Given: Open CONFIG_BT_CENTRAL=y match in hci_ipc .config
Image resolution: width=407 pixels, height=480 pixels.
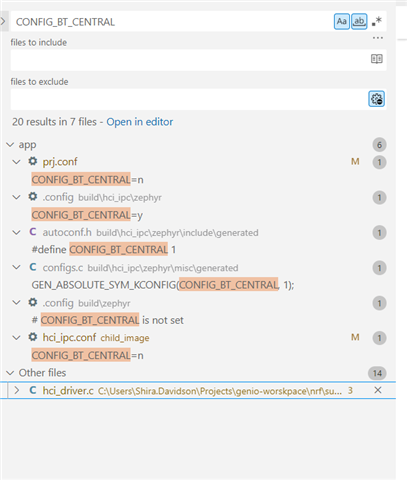Looking at the screenshot, I should (x=87, y=215).
